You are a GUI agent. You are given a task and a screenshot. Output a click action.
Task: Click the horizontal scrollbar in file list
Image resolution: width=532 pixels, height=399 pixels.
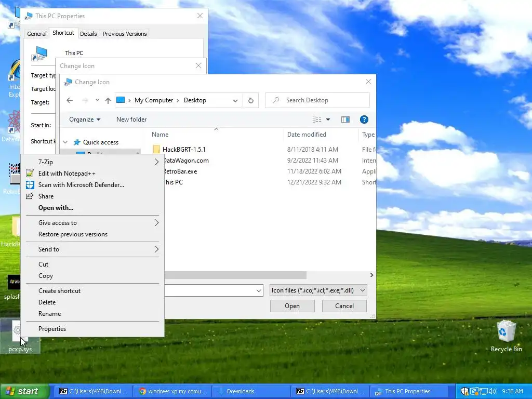pyautogui.click(x=236, y=275)
